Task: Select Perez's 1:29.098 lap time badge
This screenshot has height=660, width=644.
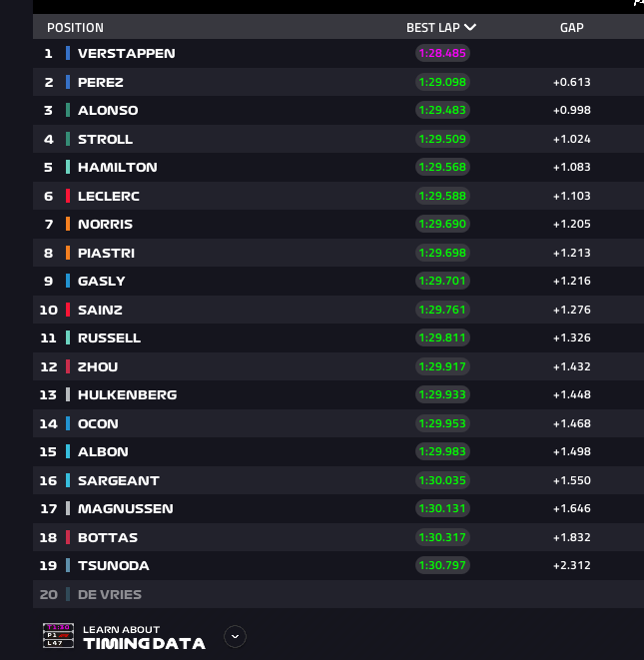Action: tap(442, 82)
